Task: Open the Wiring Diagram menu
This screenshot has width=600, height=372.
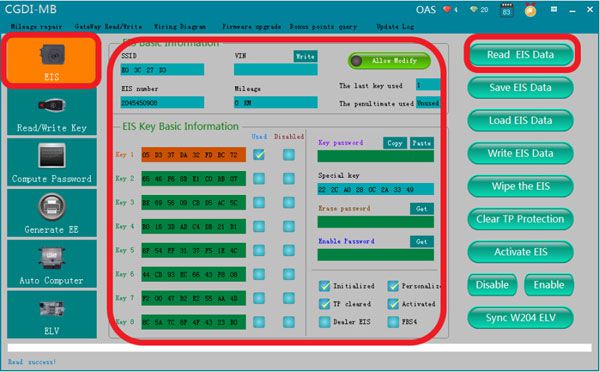Action: [180, 27]
